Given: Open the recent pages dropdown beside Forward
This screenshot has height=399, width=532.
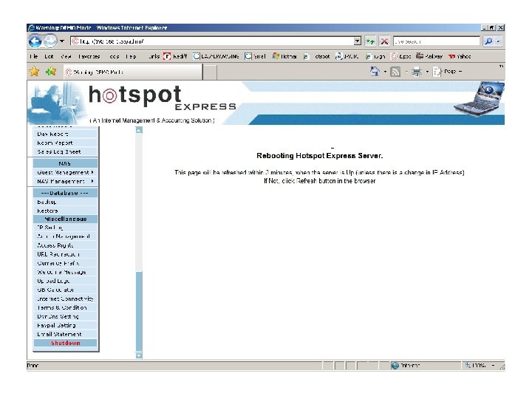Looking at the screenshot, I should (62, 41).
